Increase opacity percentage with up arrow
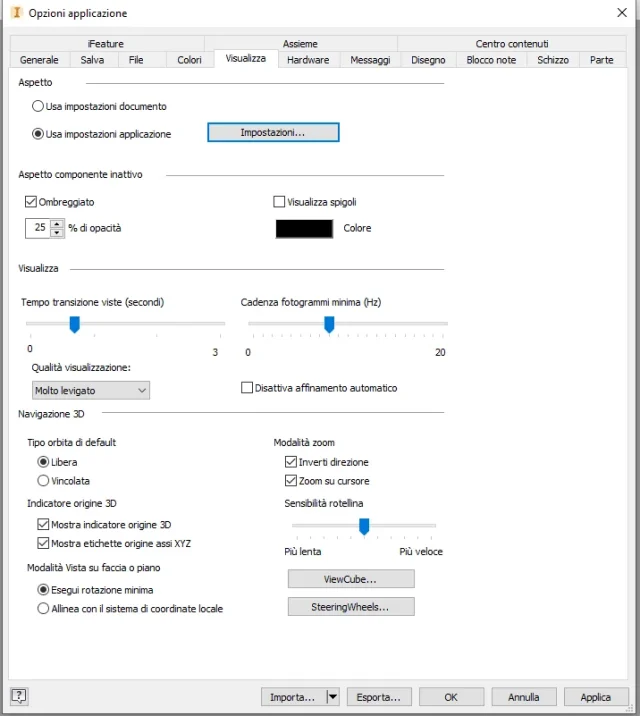Viewport: 640px width, 716px height. pyautogui.click(x=57, y=224)
